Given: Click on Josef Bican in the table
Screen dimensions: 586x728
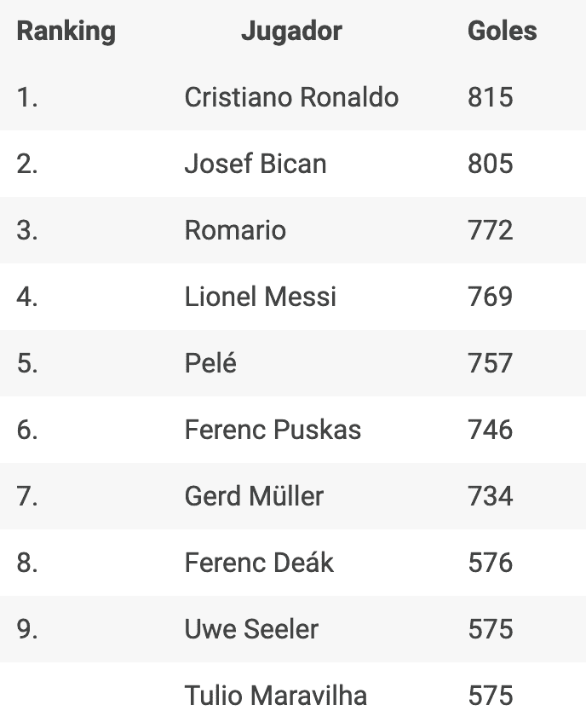Looking at the screenshot, I should 256,164.
